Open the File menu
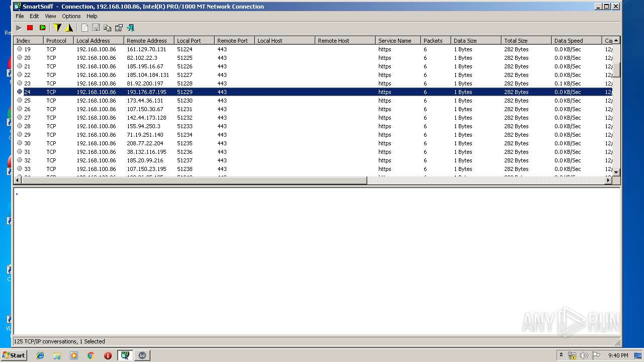This screenshot has width=644, height=362. (x=20, y=16)
